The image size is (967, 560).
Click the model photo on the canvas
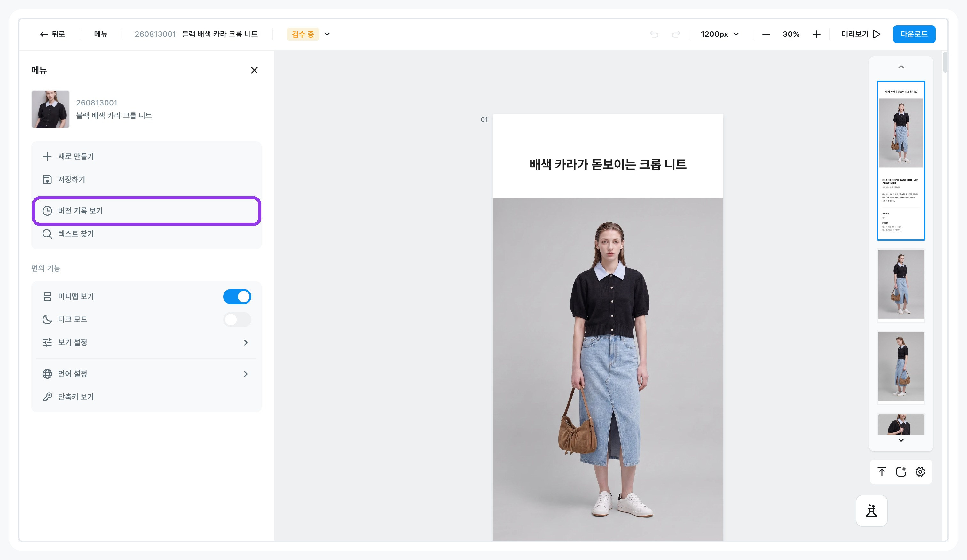[608, 369]
